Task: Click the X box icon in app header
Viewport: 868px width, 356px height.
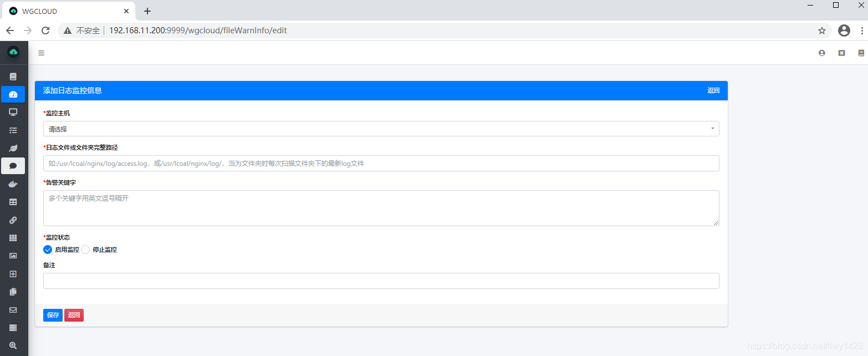Action: pos(841,53)
